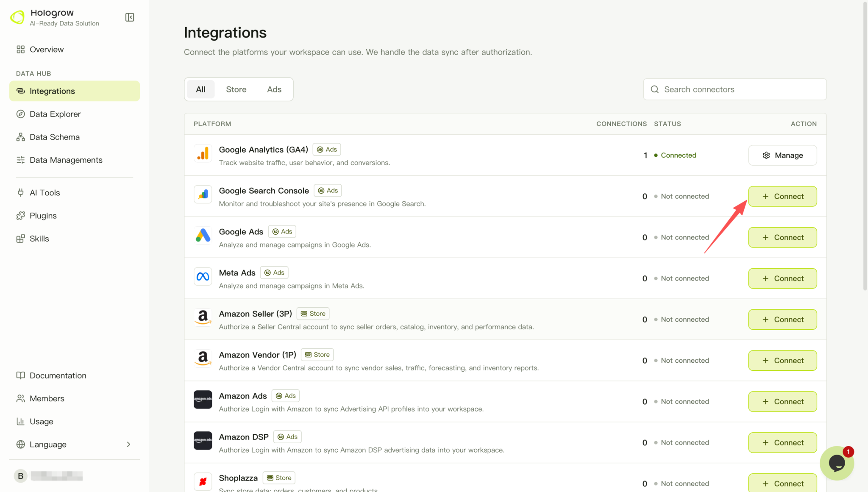Viewport: 868px width, 492px height.
Task: Open the chat support bubble
Action: (837, 464)
